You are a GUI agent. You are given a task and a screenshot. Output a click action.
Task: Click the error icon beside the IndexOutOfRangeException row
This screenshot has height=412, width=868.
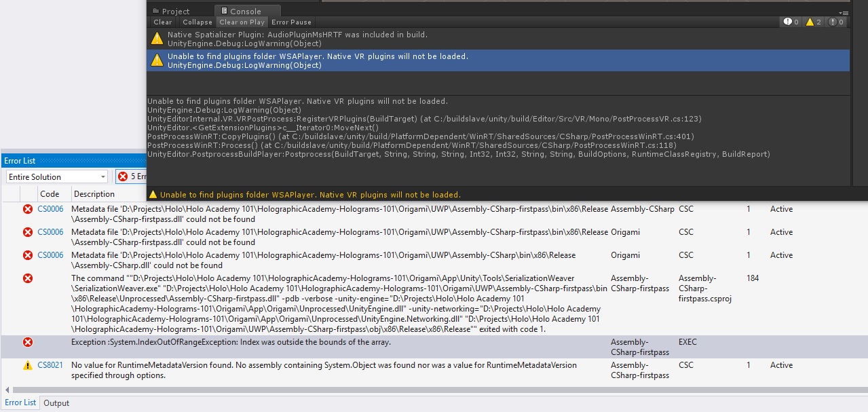coord(28,342)
